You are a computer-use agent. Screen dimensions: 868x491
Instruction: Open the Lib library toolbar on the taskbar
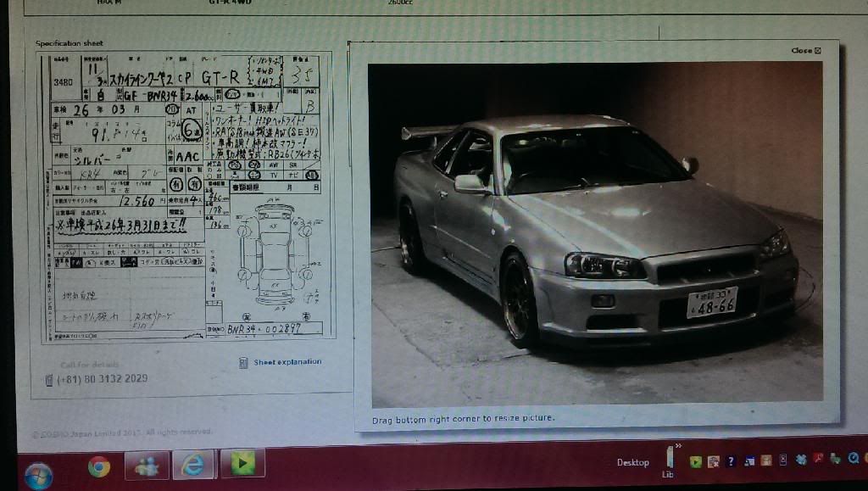pos(668,464)
